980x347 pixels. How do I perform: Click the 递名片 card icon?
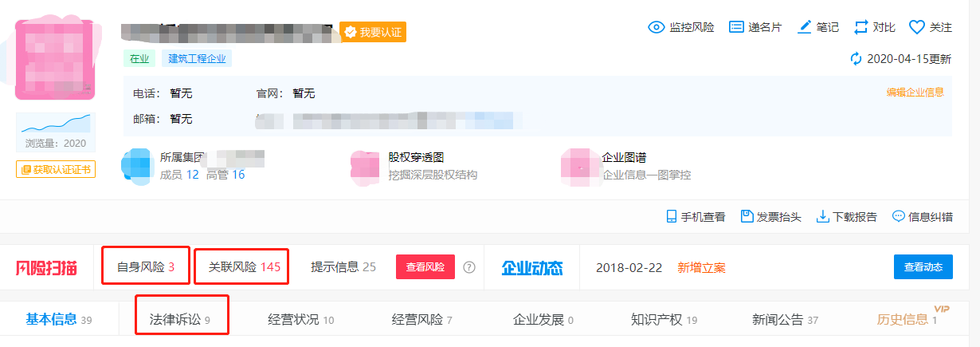point(736,27)
